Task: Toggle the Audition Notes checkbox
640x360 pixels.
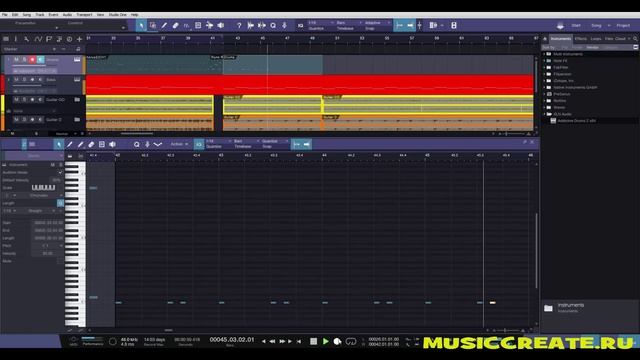Action: click(60, 172)
